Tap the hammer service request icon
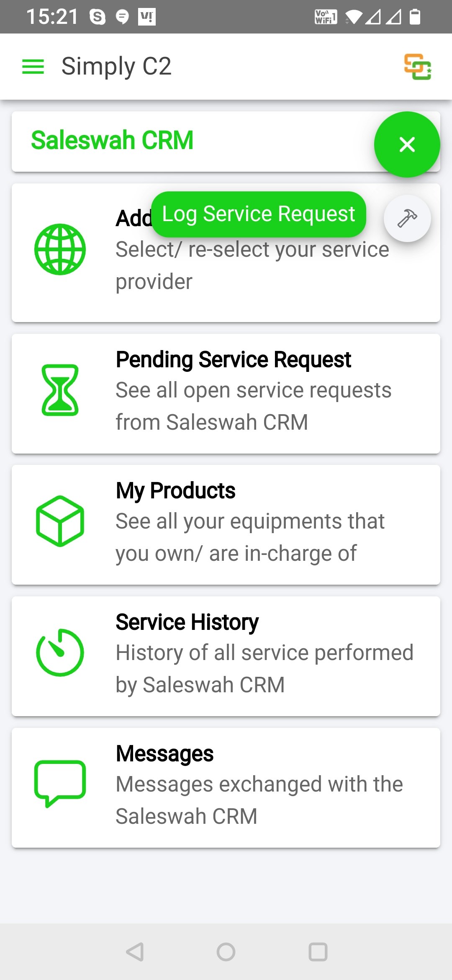 (x=407, y=218)
